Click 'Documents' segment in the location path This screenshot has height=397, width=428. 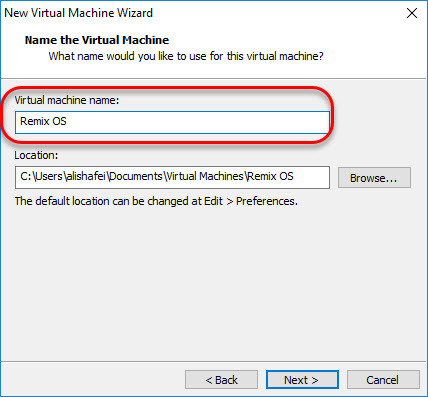point(136,176)
